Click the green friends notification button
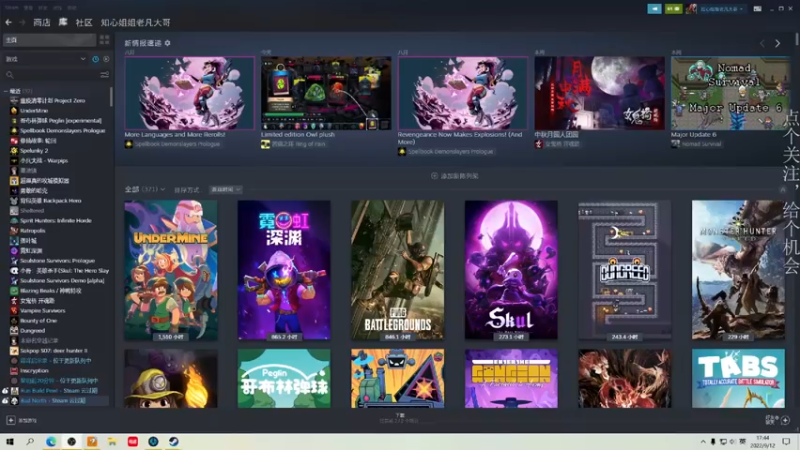The width and height of the screenshot is (800, 450). [673, 9]
